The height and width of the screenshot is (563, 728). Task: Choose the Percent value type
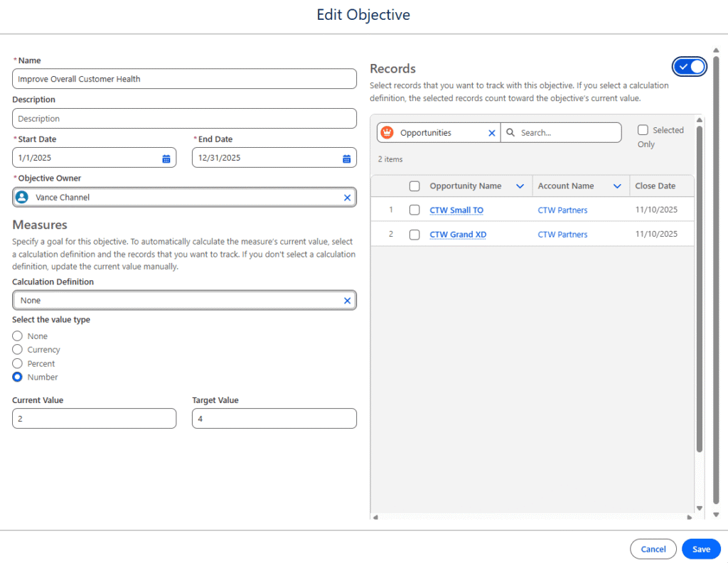tap(18, 363)
